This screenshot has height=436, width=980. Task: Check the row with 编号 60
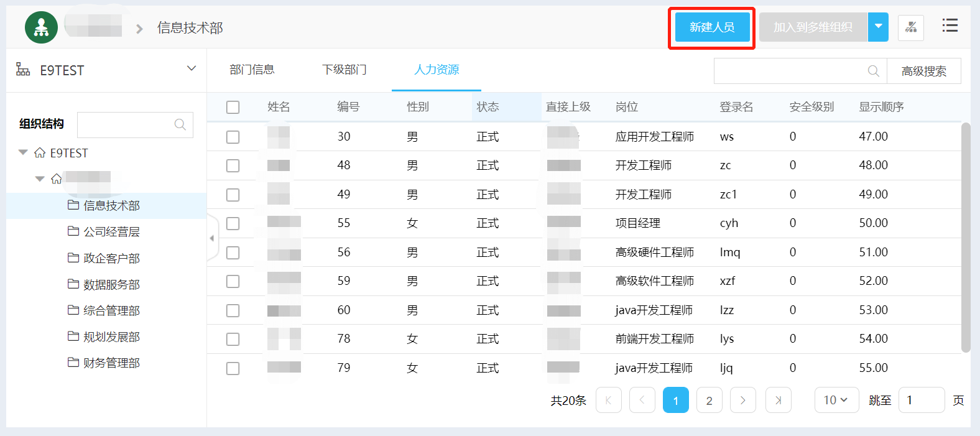233,310
